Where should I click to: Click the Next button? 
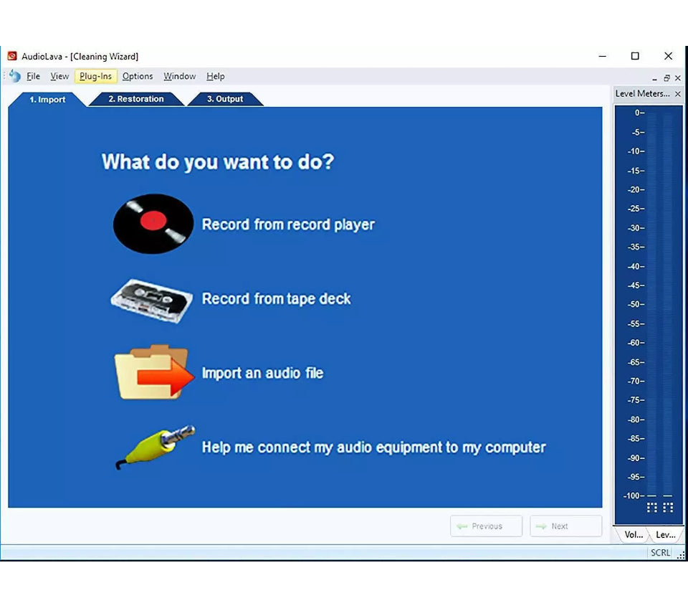click(565, 526)
